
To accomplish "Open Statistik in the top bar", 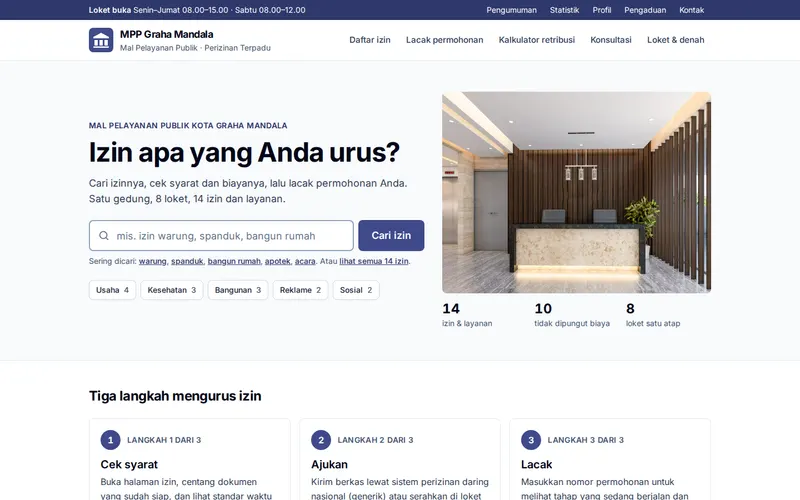I will coord(564,10).
